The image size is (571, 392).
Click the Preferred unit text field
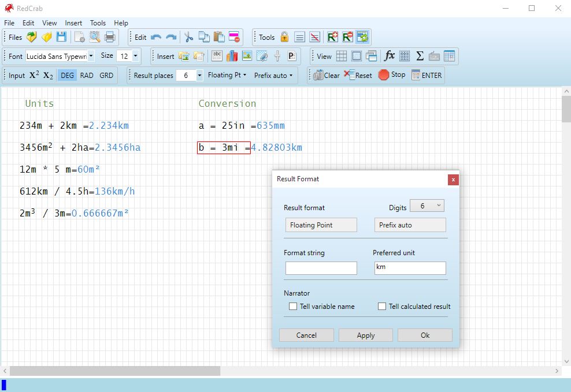tap(410, 267)
